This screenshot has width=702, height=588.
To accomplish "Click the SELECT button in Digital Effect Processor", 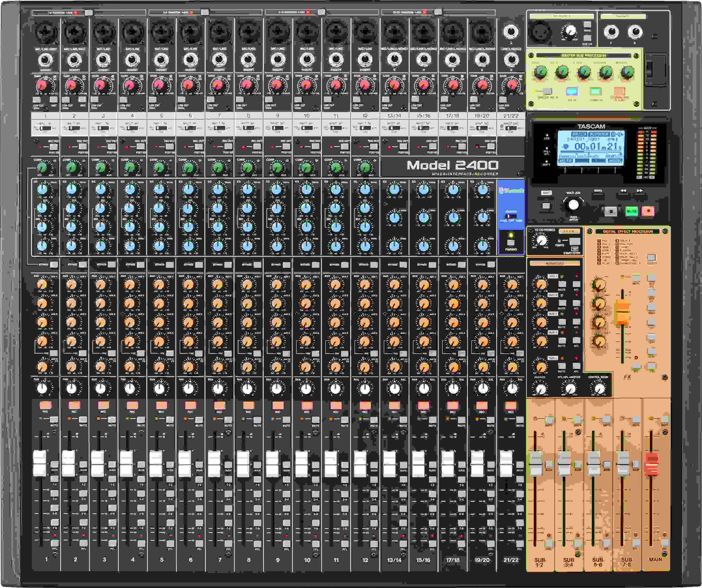I will (651, 257).
